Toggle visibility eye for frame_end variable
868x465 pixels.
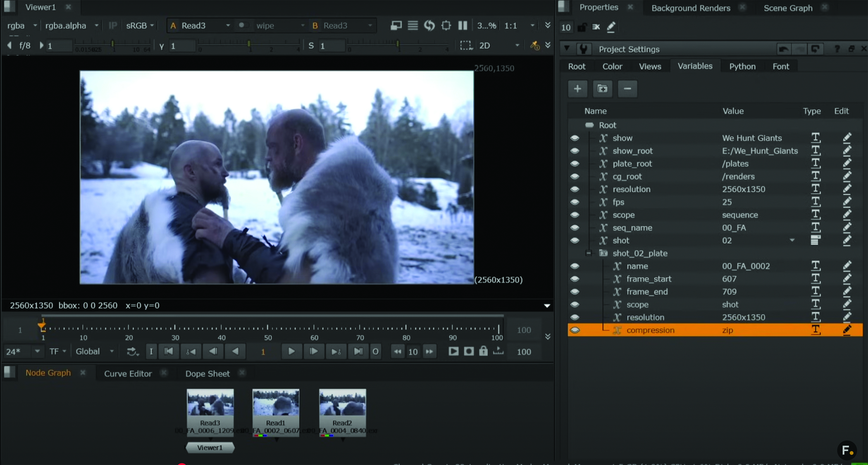pos(575,292)
